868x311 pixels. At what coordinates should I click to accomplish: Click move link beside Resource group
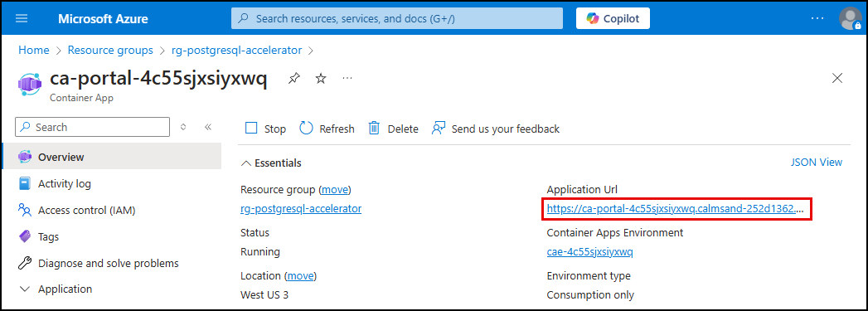(336, 190)
